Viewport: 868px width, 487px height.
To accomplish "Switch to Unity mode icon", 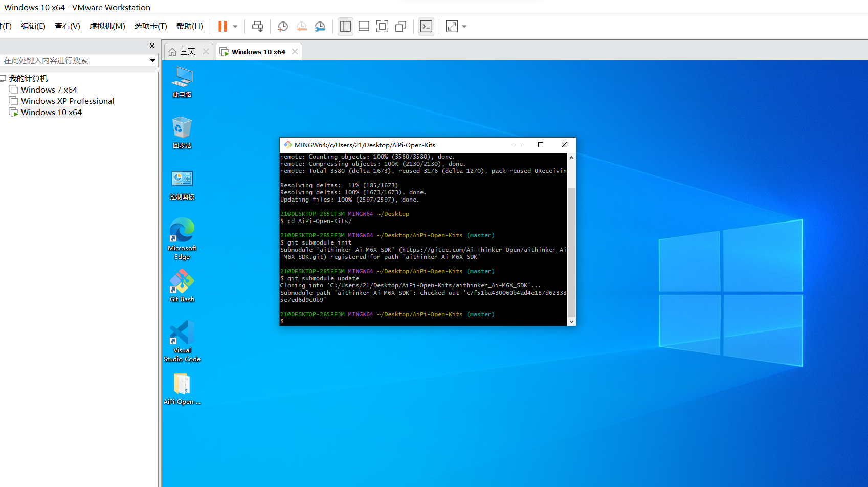I will (x=401, y=26).
